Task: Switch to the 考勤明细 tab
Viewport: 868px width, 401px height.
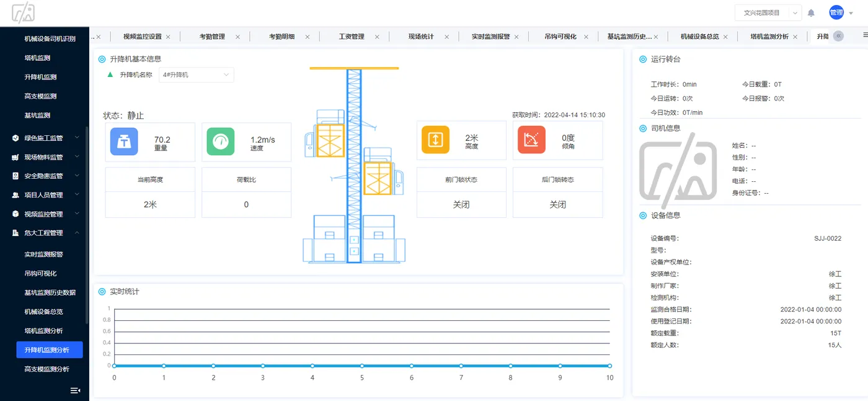Action: 281,37
